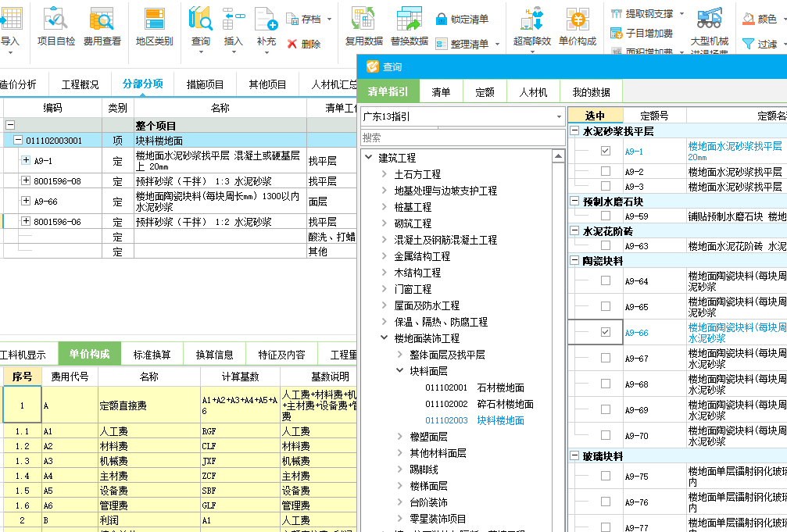Open the 定额 tab in query dialog
This screenshot has height=532, width=787.
(x=485, y=92)
